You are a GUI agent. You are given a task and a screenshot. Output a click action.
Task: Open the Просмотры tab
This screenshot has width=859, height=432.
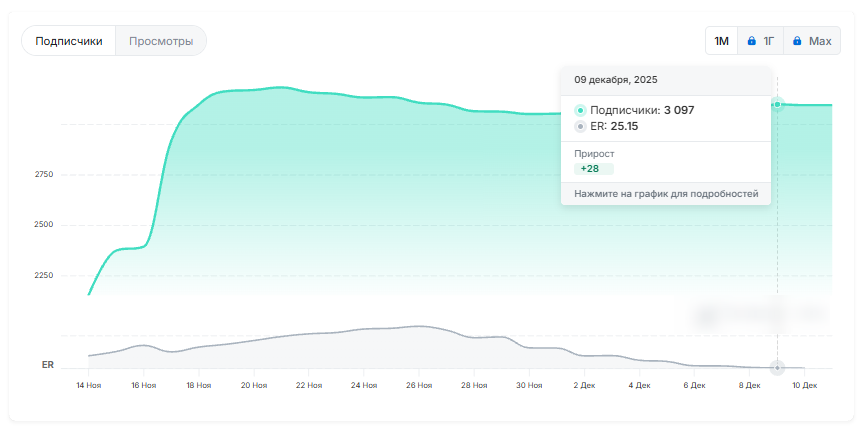tap(160, 41)
